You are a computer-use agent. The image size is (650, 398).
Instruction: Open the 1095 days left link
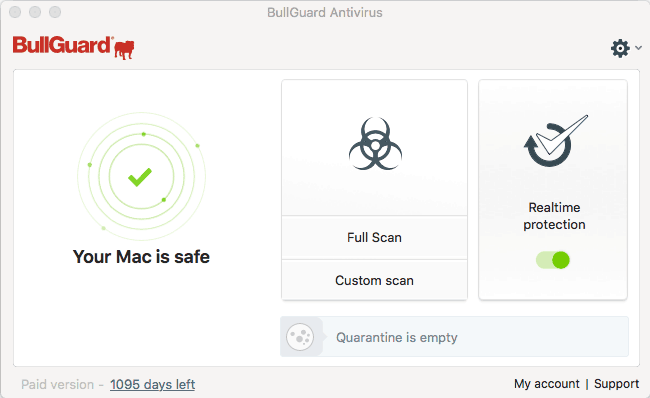click(153, 384)
